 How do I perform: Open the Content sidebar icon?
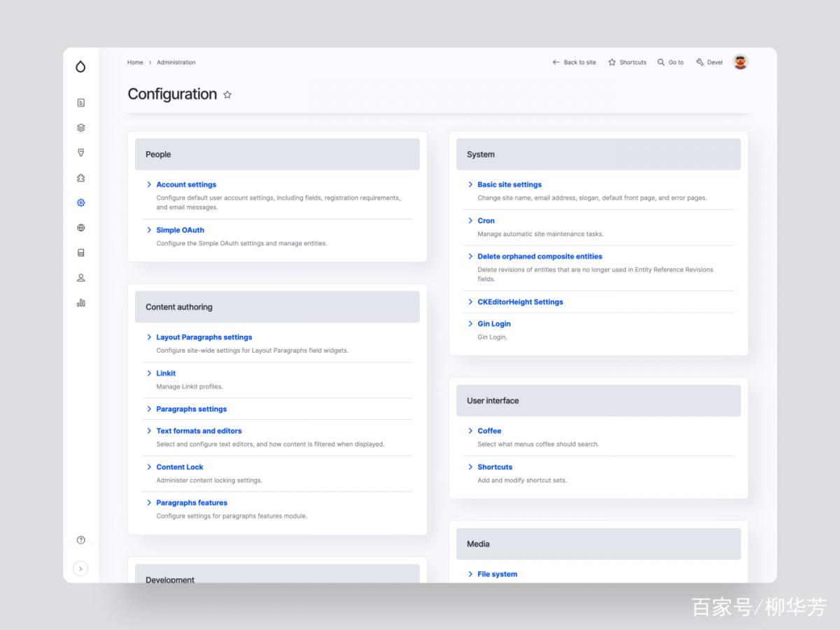80,103
